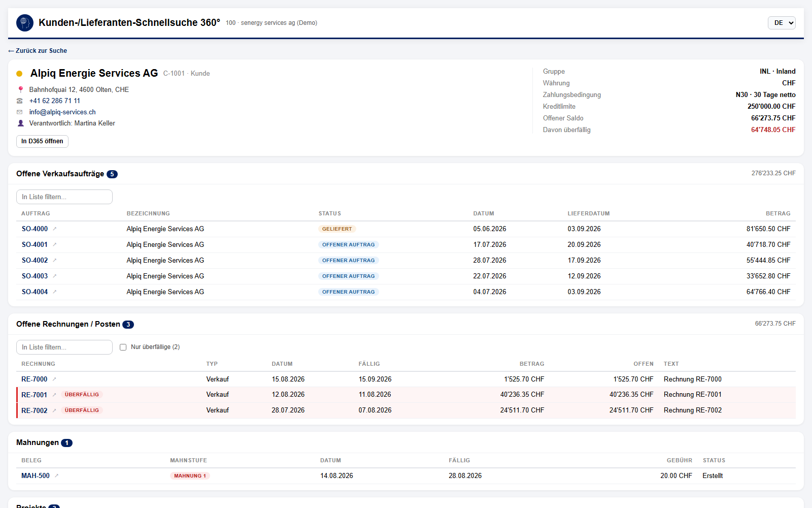
Task: Click the Offene Verkaufsaufträge count badge 5
Action: pyautogui.click(x=112, y=174)
